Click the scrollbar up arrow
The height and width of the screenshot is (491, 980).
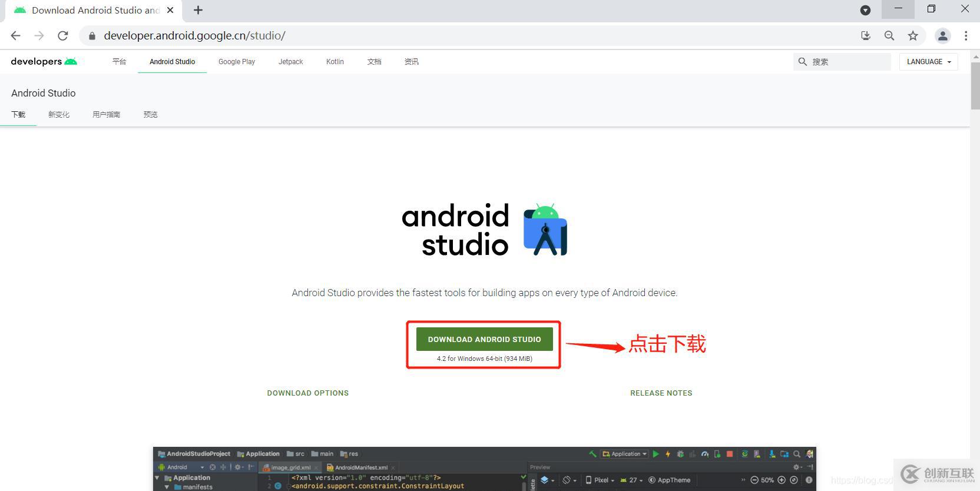coord(975,56)
